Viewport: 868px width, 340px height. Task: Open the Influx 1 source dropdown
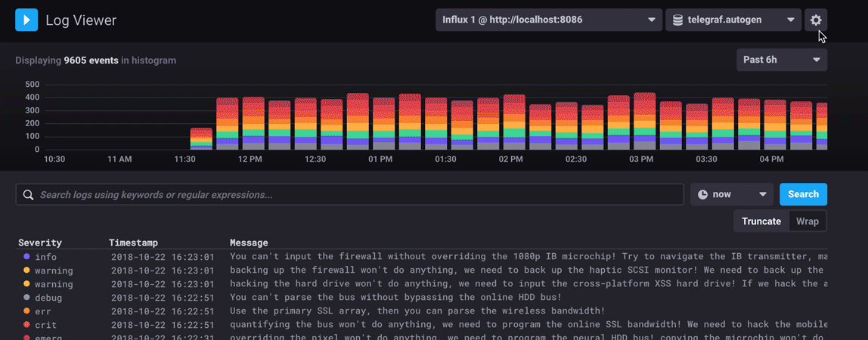[548, 20]
